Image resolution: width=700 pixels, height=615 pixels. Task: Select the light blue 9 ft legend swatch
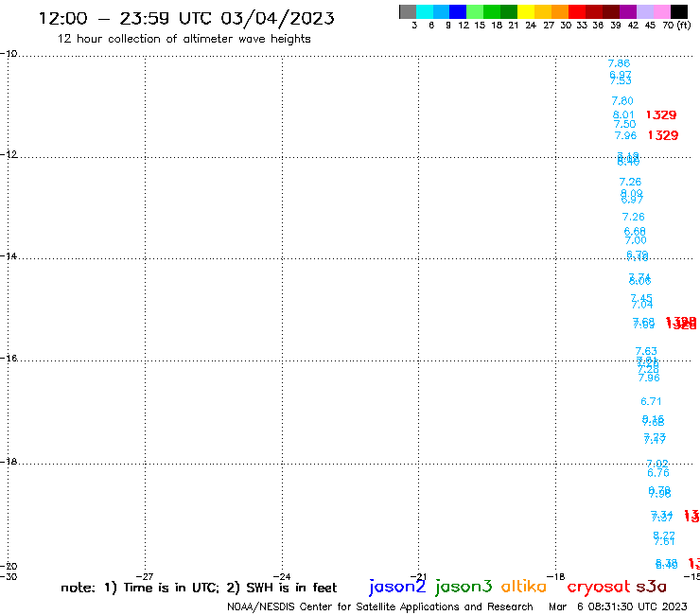point(442,11)
